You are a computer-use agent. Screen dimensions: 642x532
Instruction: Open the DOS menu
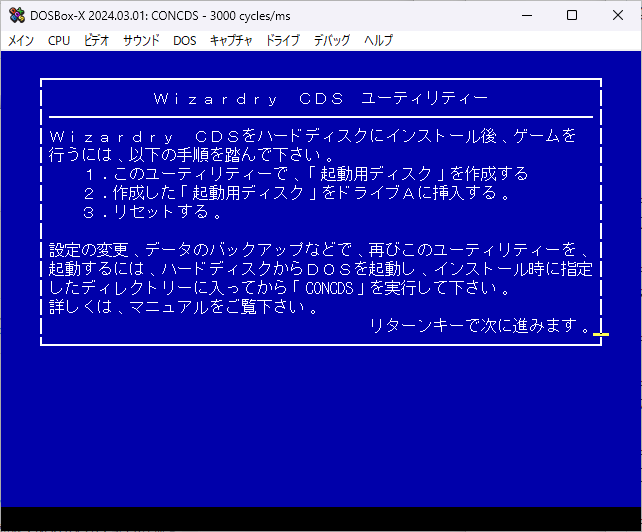[x=185, y=41]
